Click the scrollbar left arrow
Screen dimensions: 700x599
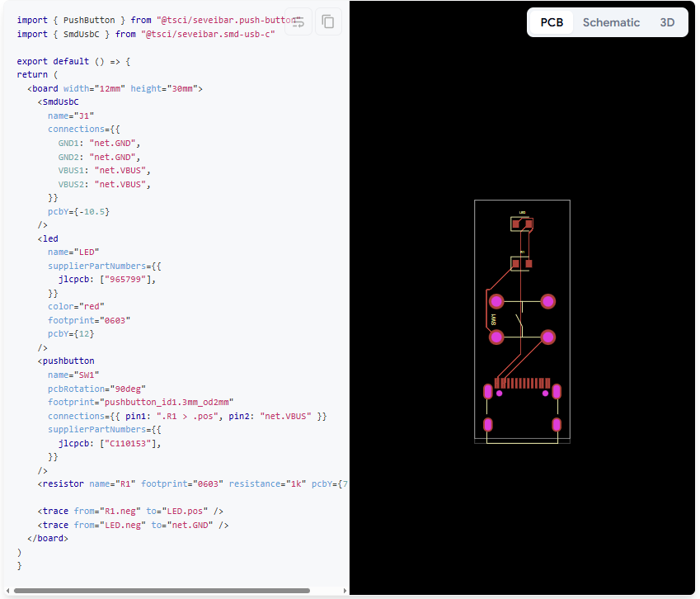(x=7, y=591)
